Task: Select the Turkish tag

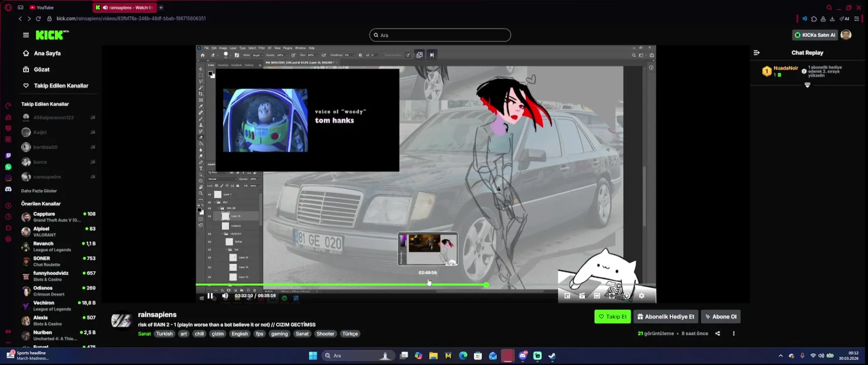Action: 164,334
